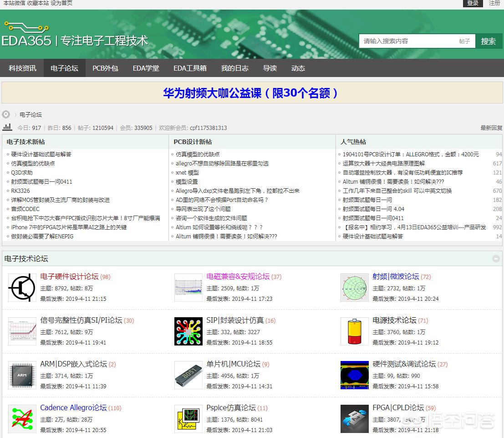Open the 我的日志 navigation tab
The width and height of the screenshot is (504, 438).
point(234,68)
